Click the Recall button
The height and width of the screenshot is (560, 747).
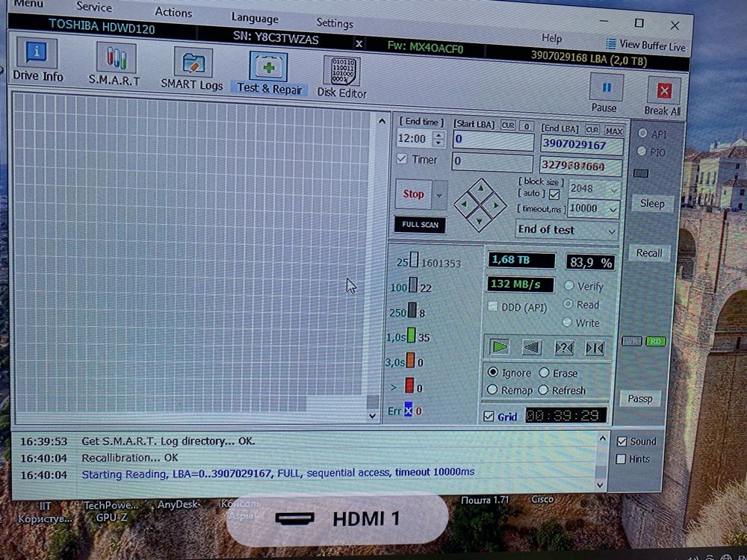(649, 253)
